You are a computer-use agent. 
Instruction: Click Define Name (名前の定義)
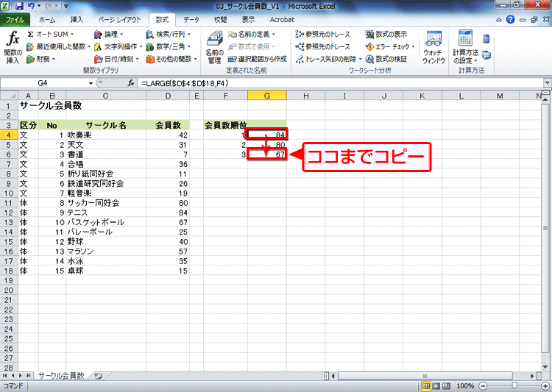point(252,34)
